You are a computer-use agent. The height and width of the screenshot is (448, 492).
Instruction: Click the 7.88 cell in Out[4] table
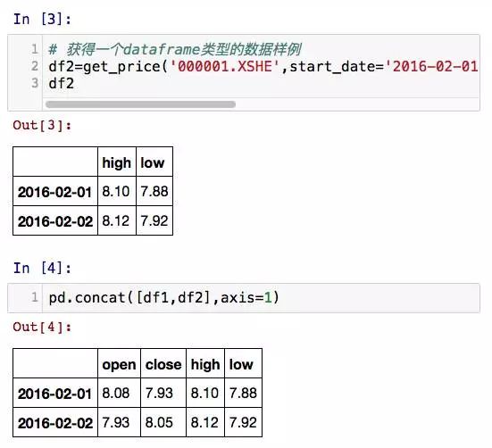[244, 394]
